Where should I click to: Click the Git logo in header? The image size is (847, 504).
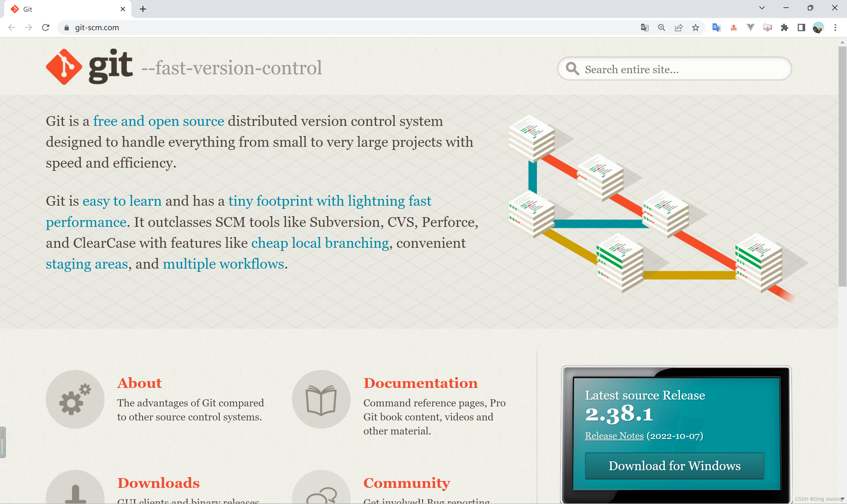click(89, 67)
